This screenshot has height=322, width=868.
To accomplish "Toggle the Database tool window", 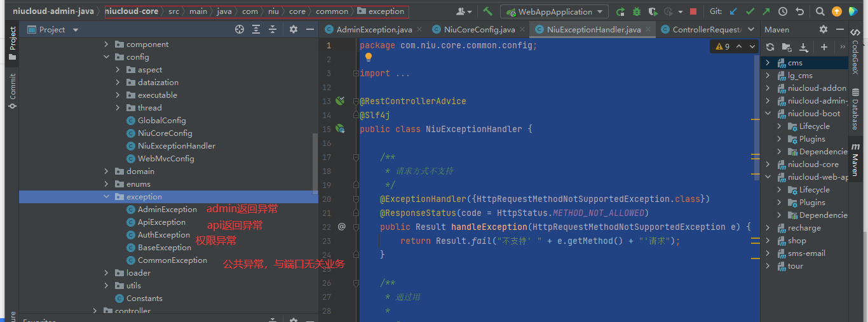I will [855, 114].
